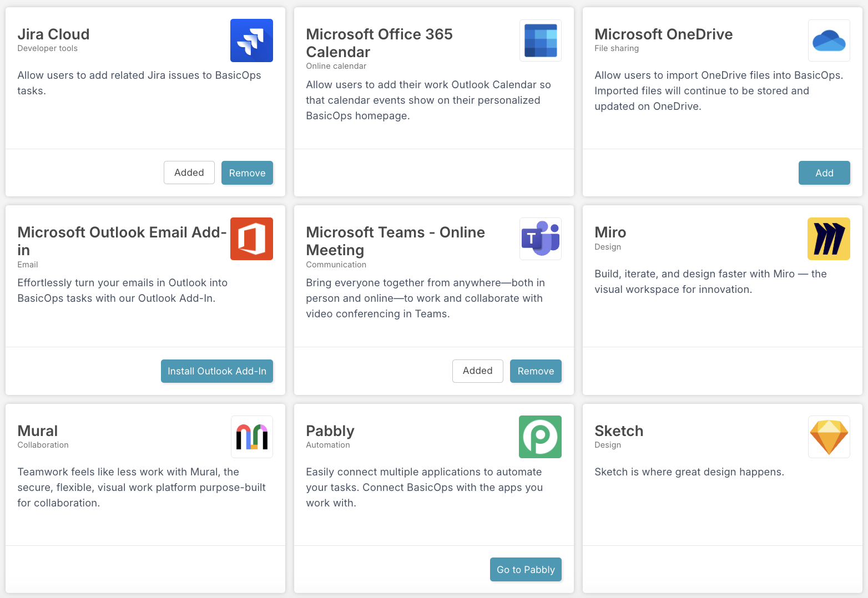
Task: Click the yellow Miro logo icon
Action: [829, 239]
